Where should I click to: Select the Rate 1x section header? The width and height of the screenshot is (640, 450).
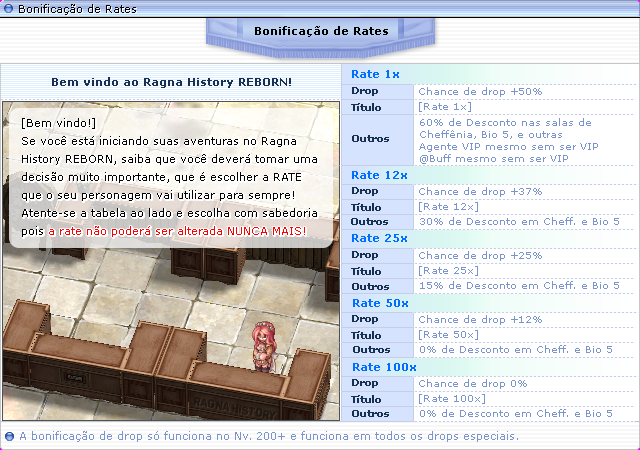(x=376, y=75)
